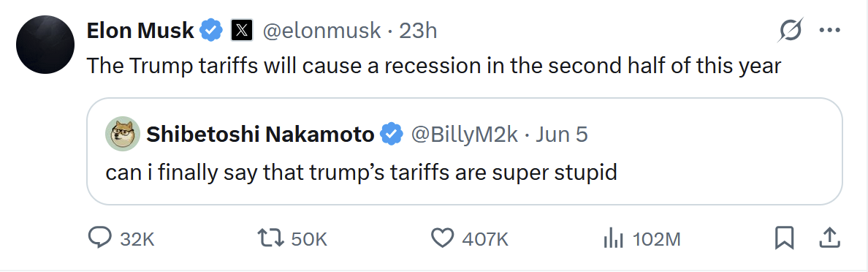The width and height of the screenshot is (868, 272).
Task: Visit the @BillyM2k handle
Action: (463, 134)
